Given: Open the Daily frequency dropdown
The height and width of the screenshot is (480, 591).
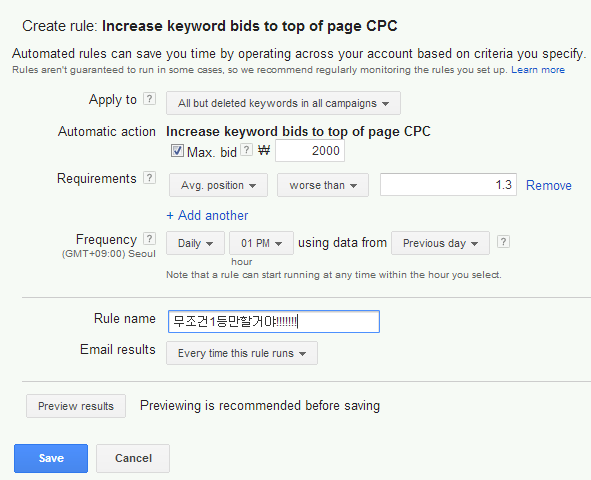Looking at the screenshot, I should 195,243.
